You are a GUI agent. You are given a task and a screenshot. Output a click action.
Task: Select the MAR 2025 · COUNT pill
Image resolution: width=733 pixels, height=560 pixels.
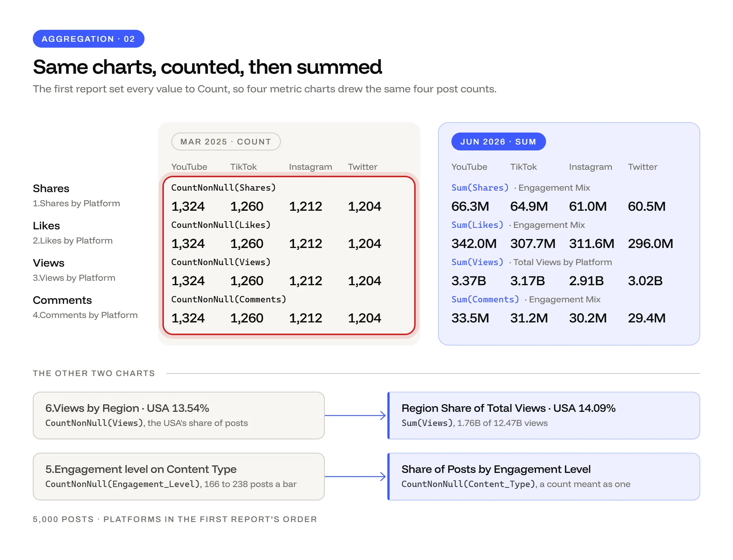coord(226,141)
